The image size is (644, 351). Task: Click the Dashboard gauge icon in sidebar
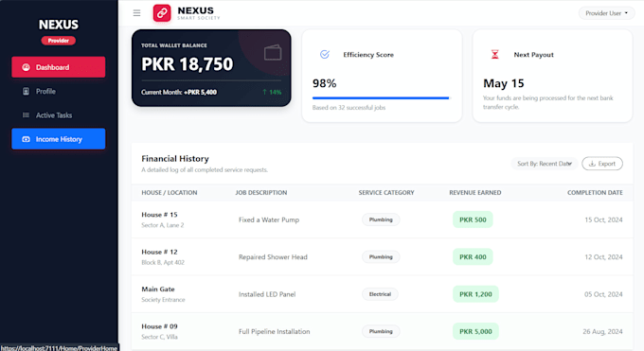click(x=26, y=67)
